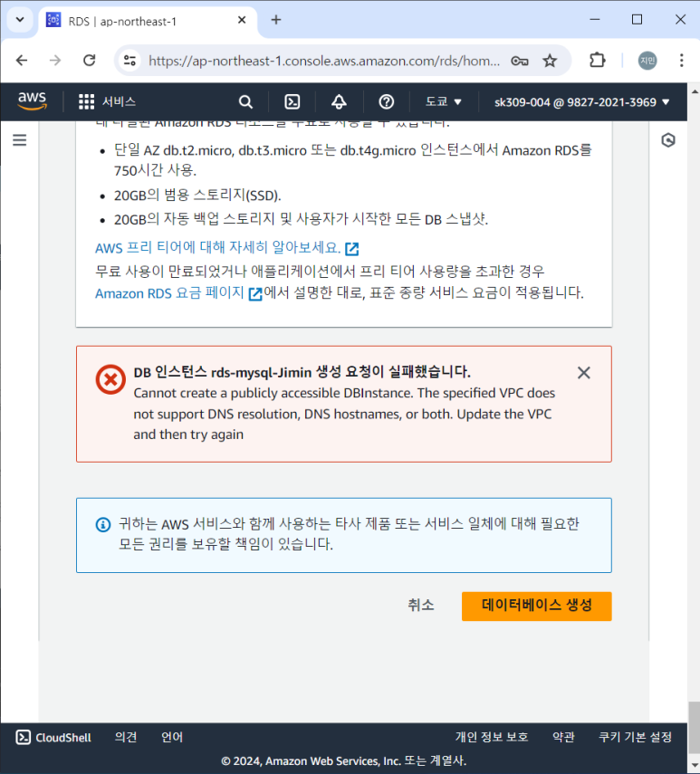The width and height of the screenshot is (700, 774).
Task: Open AWS console search magnifier icon
Action: [x=245, y=101]
